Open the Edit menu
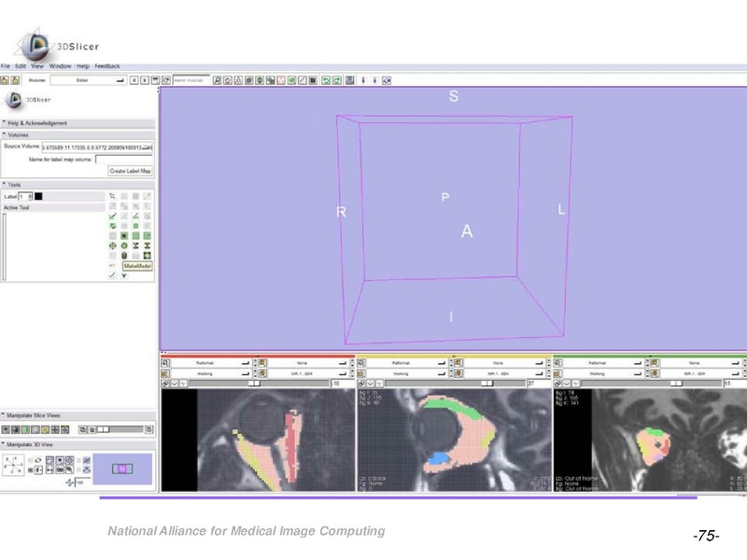This screenshot has height=560, width=747. (21, 66)
